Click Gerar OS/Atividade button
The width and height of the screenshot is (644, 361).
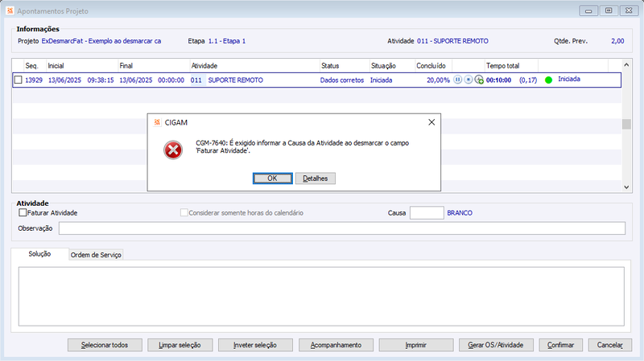coord(496,345)
